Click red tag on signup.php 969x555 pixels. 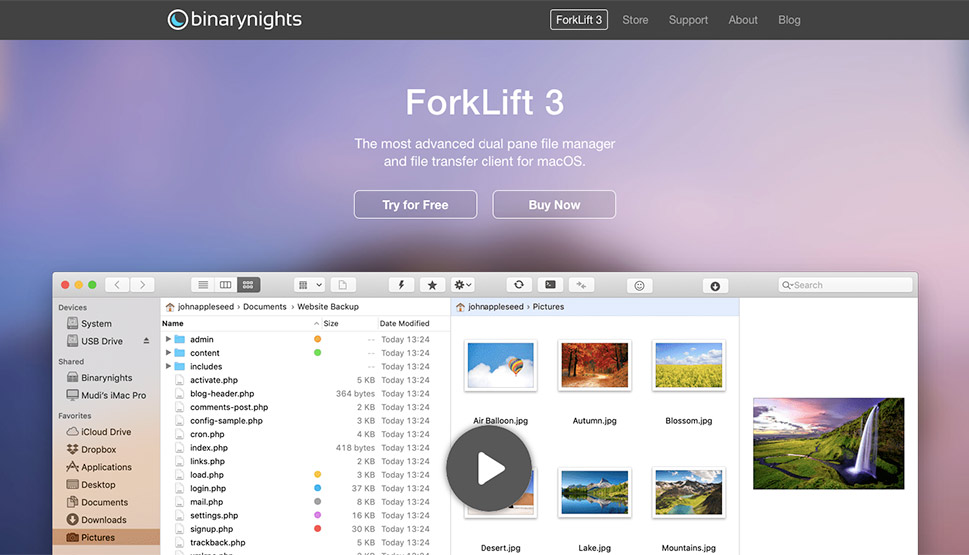[318, 528]
